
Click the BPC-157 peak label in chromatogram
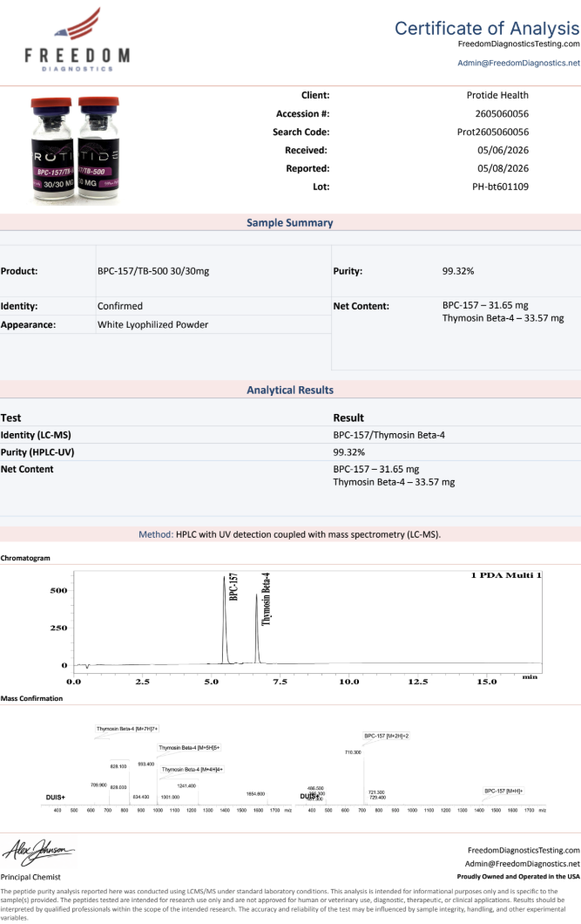pyautogui.click(x=233, y=587)
